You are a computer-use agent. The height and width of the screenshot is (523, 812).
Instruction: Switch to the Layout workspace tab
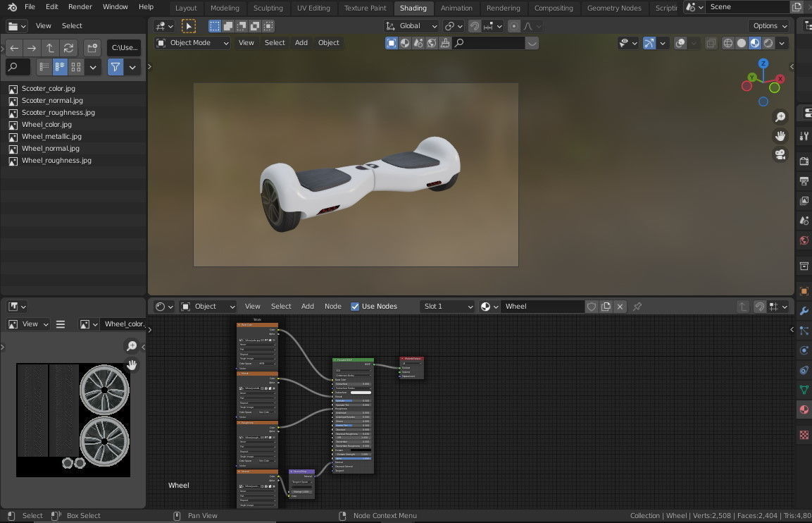click(186, 8)
